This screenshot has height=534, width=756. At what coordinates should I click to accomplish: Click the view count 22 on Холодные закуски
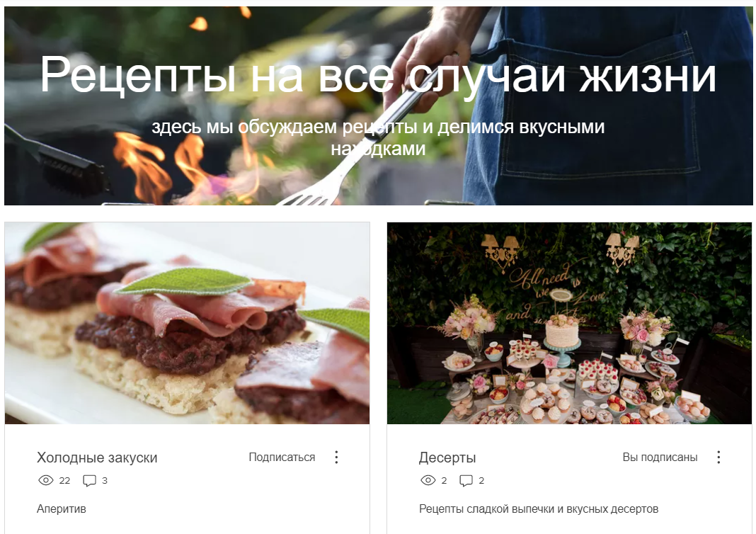click(64, 480)
